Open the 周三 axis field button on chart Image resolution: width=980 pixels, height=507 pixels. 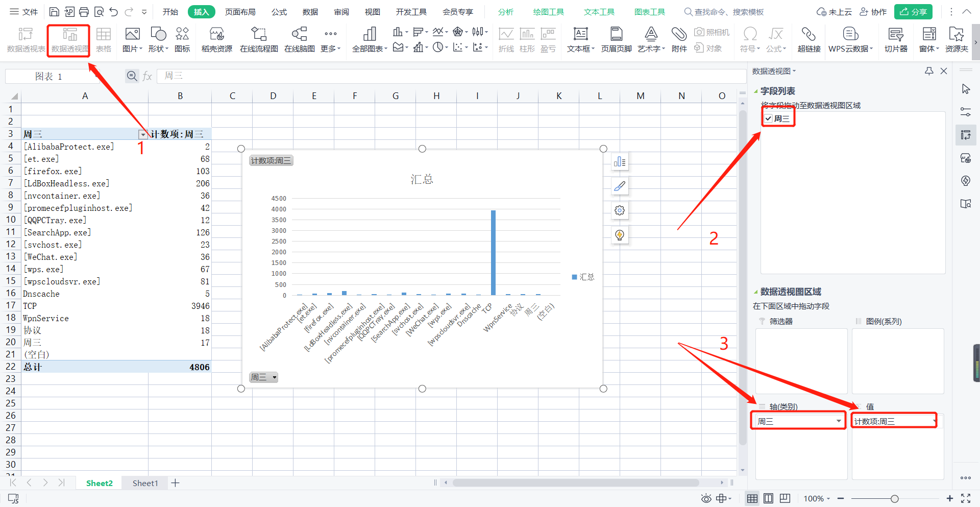[263, 377]
